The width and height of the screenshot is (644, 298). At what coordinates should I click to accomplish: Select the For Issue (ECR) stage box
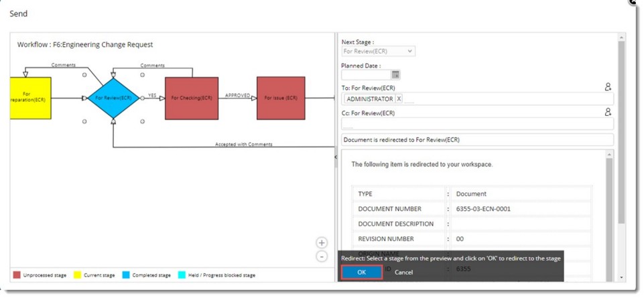tap(281, 98)
